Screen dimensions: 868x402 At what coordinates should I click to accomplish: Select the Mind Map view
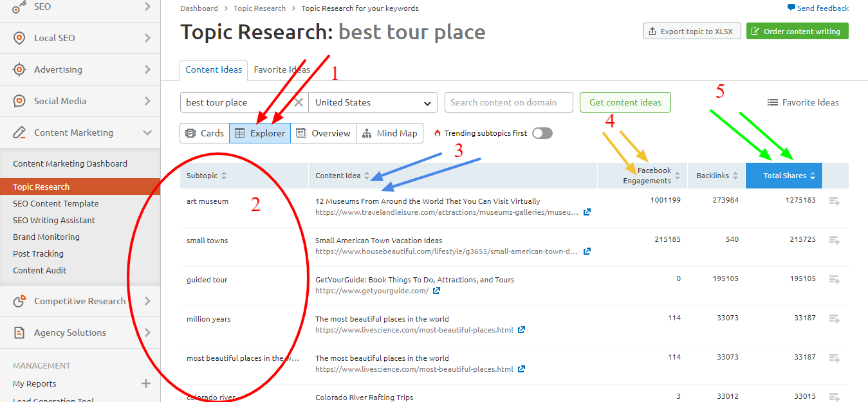[x=390, y=133]
